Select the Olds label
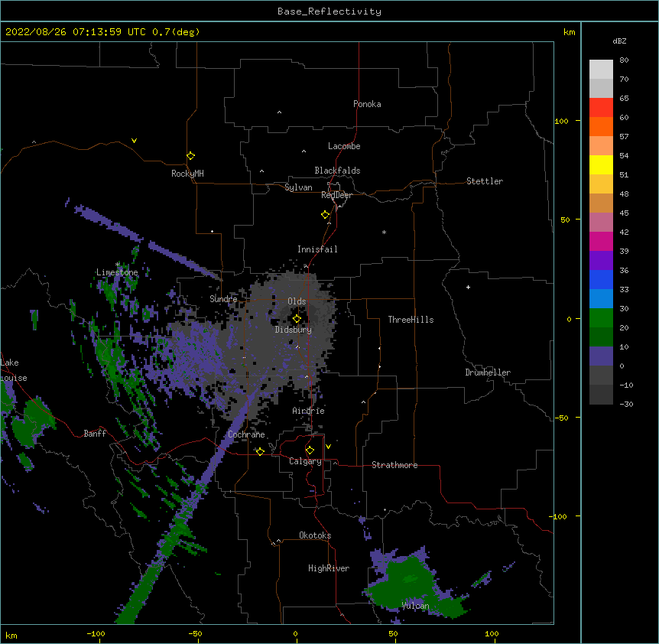This screenshot has height=644, width=659. pos(297,301)
